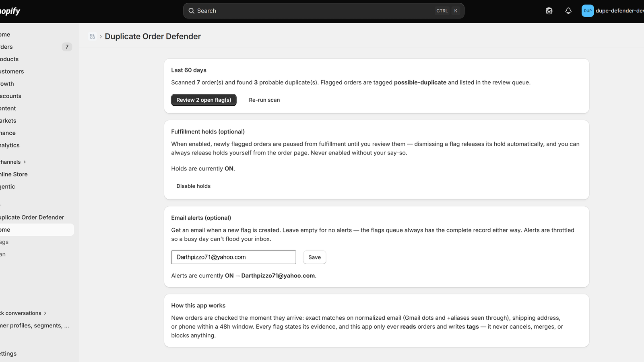Click the CTRL K shortcut hint
Viewport: 644px width, 362px height.
coord(447,11)
